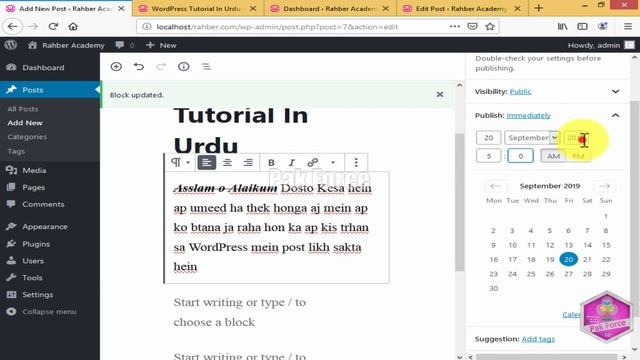The height and width of the screenshot is (360, 640).
Task: Select AM time toggle
Action: pos(553,156)
